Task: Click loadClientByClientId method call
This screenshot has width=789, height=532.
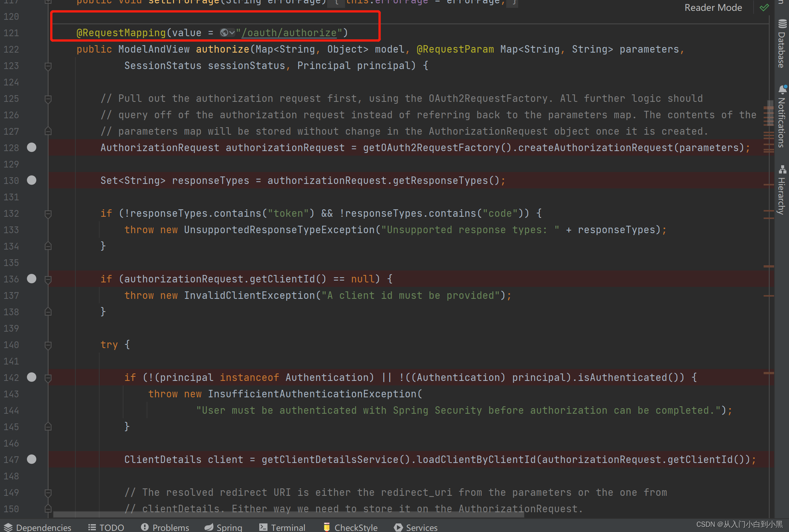Action: pyautogui.click(x=476, y=460)
